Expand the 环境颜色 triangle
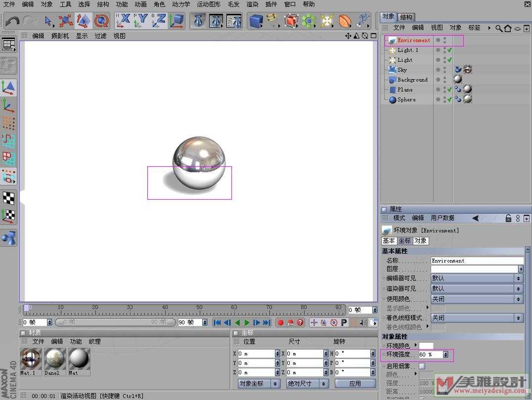Image resolution: width=532 pixels, height=400 pixels. click(x=416, y=345)
